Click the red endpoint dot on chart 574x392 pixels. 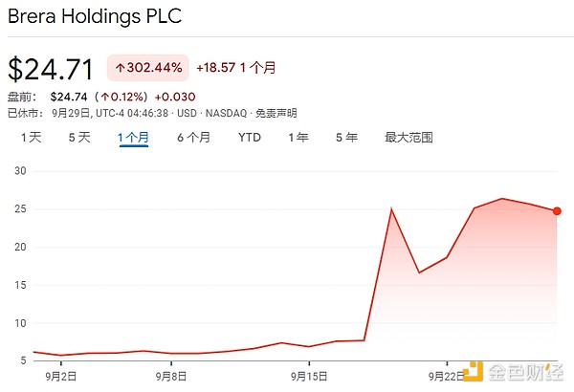[x=557, y=211]
